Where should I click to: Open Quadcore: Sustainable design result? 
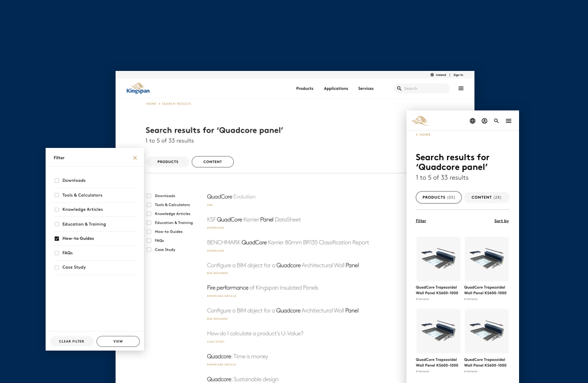[243, 379]
